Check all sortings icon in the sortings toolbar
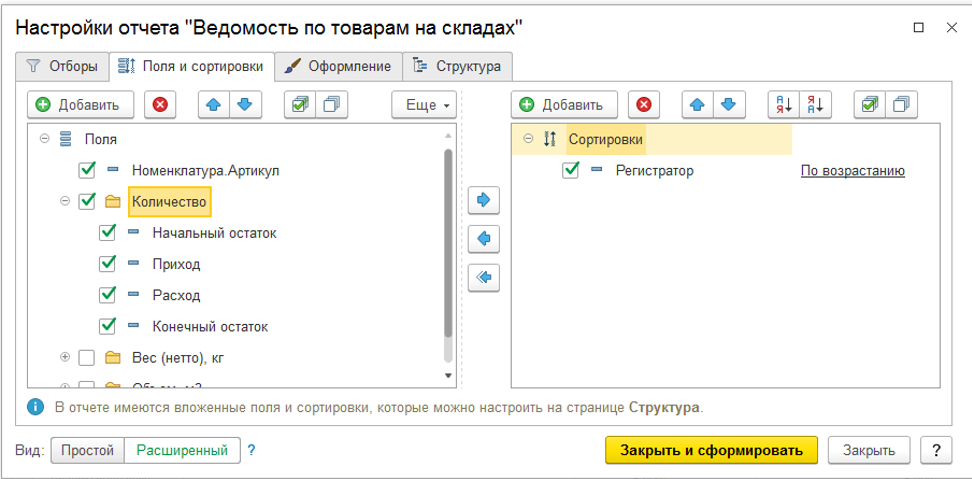Viewport: 972px width, 479px height. 870,105
